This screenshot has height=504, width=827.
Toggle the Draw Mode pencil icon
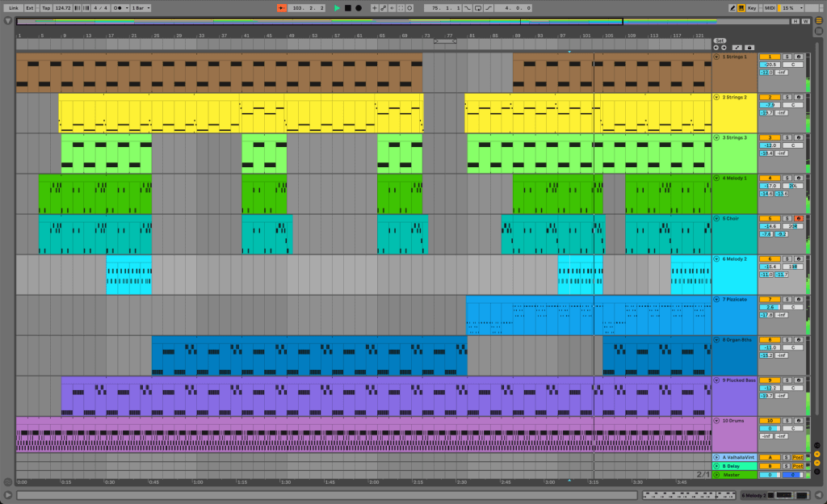pos(733,8)
